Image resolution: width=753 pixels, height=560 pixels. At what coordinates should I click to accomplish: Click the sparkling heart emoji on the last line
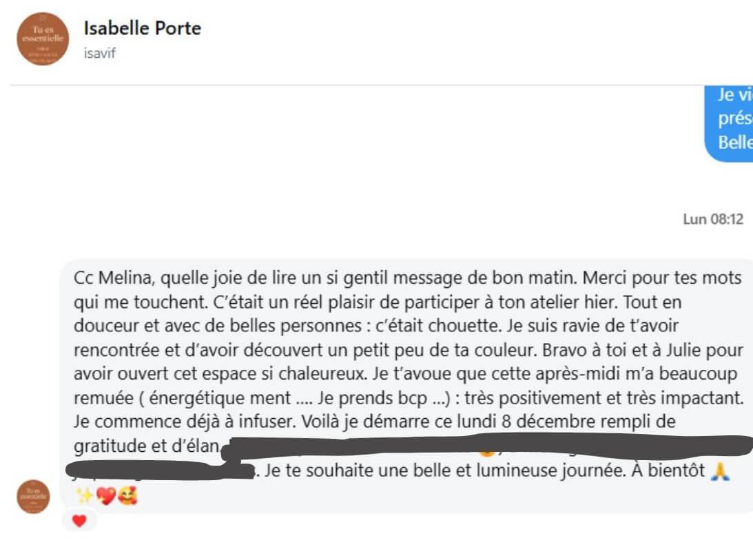point(105,495)
